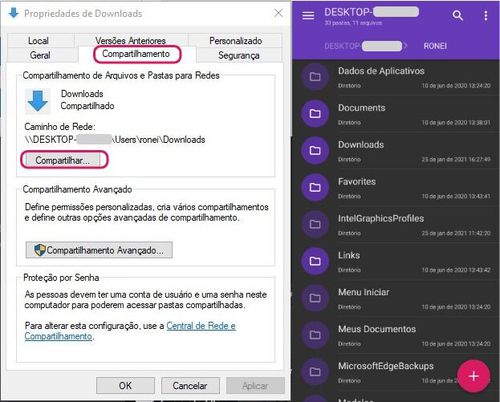Close the Propriedades de Downloads dialog
Image resolution: width=500 pixels, height=402 pixels.
278,13
